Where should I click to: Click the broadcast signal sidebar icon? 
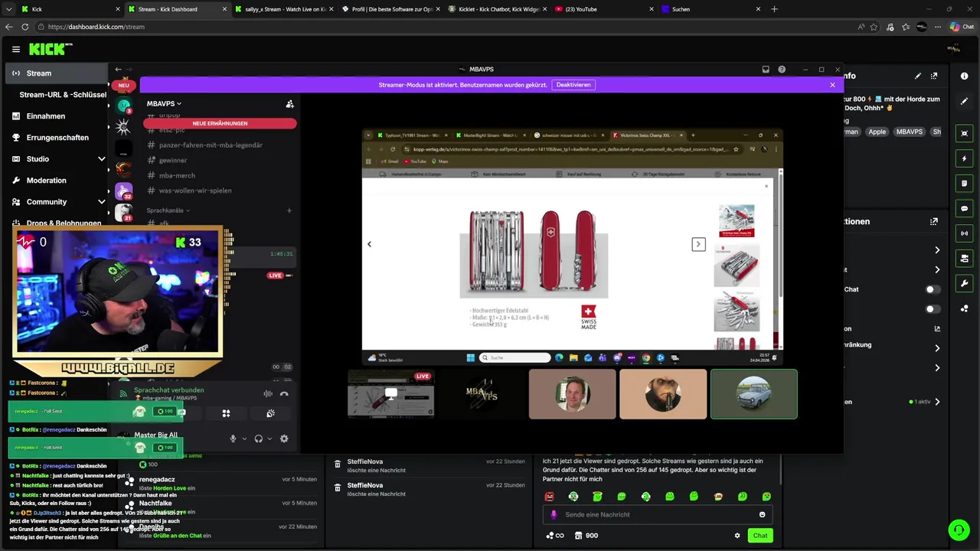coord(965,233)
